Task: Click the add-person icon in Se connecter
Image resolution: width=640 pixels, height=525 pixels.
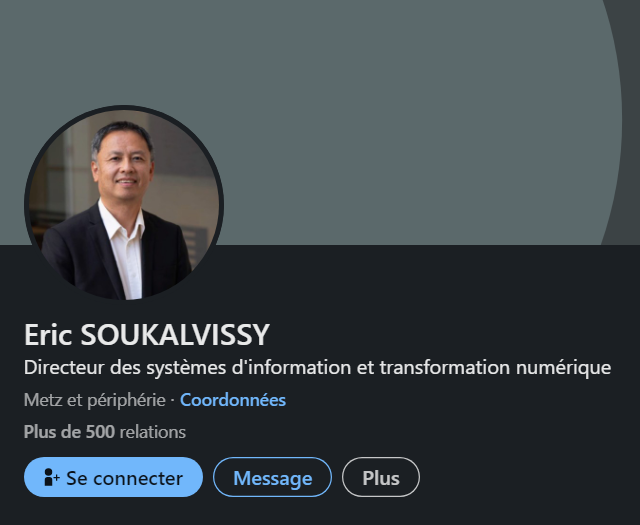Action: (x=51, y=477)
